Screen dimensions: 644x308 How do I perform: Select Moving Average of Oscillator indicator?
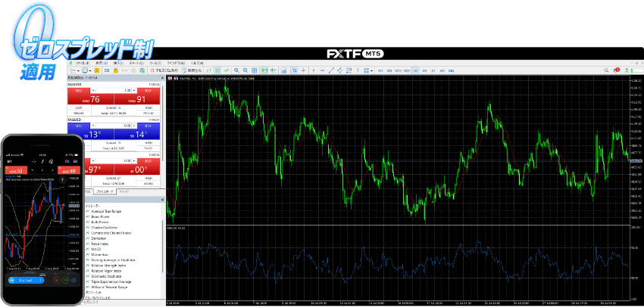113,260
